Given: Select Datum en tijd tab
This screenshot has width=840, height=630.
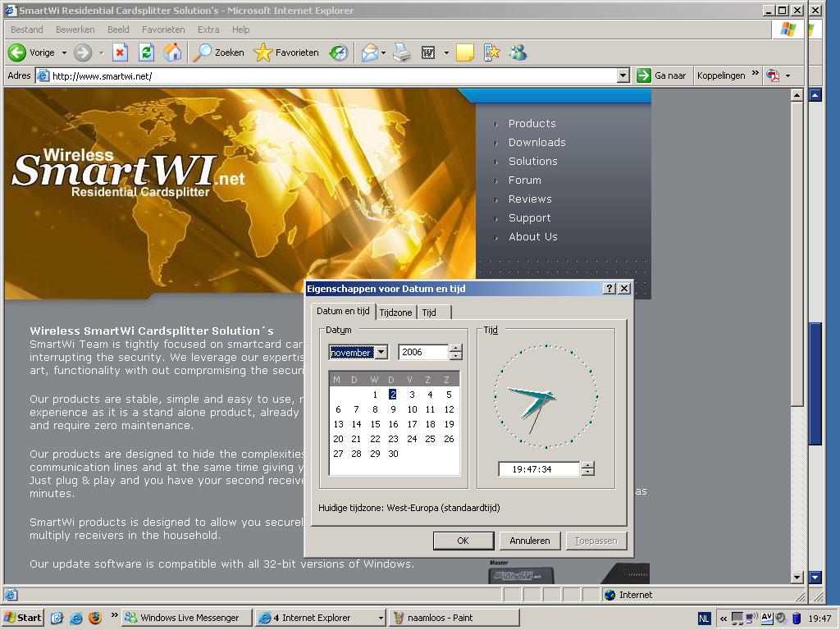Looking at the screenshot, I should tap(343, 311).
